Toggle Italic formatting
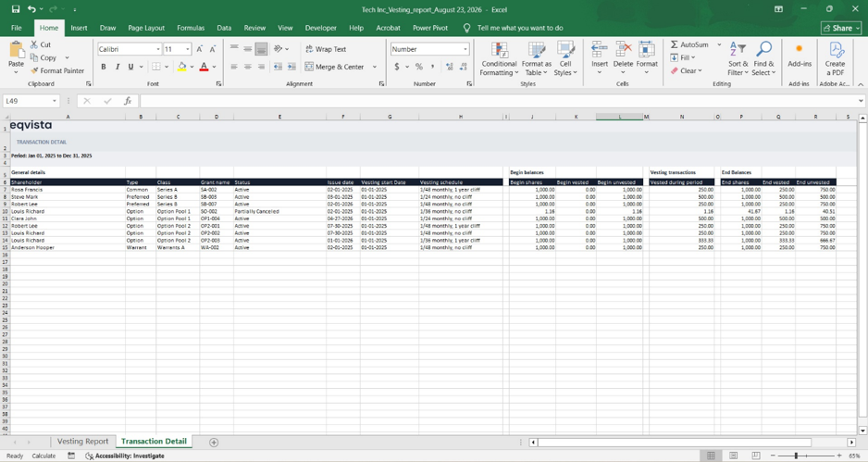The height and width of the screenshot is (462, 868). click(118, 67)
